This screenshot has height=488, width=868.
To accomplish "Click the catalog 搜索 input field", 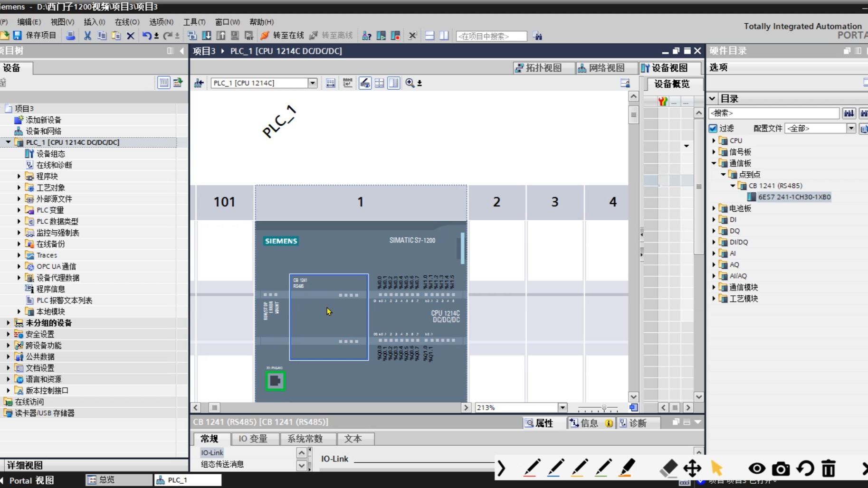I will [x=773, y=113].
